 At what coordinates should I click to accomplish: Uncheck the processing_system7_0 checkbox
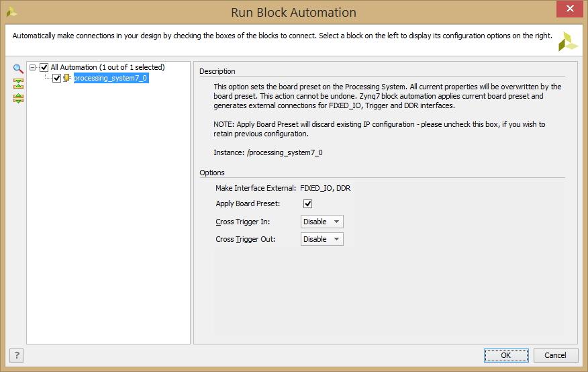click(x=56, y=78)
